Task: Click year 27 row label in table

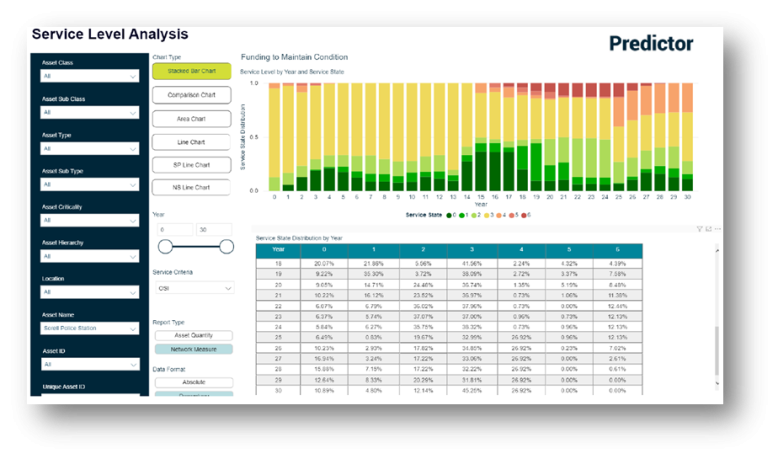Action: pyautogui.click(x=278, y=359)
